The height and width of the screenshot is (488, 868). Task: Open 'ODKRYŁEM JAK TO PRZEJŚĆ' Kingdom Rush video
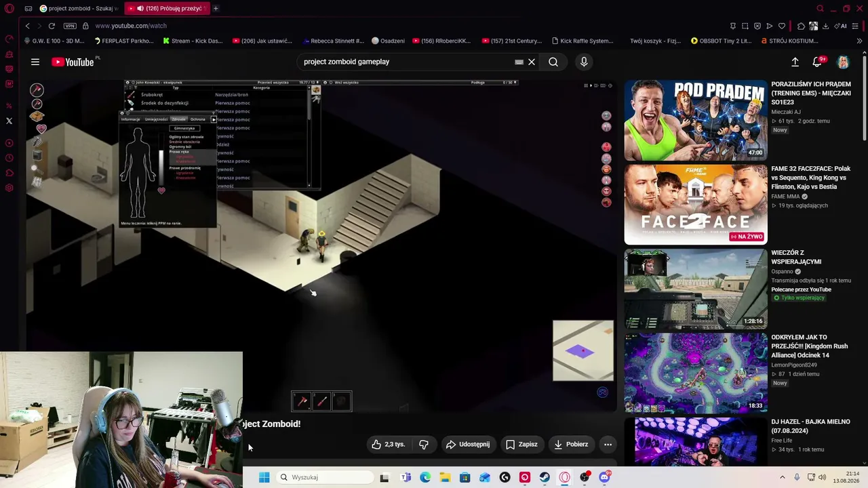[x=696, y=372]
